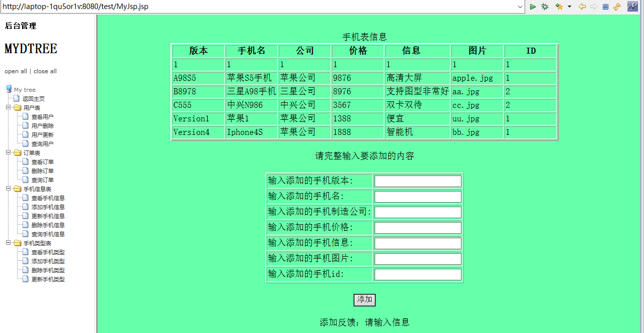Focus the 手机信息 input field
This screenshot has width=644, height=333.
click(418, 243)
